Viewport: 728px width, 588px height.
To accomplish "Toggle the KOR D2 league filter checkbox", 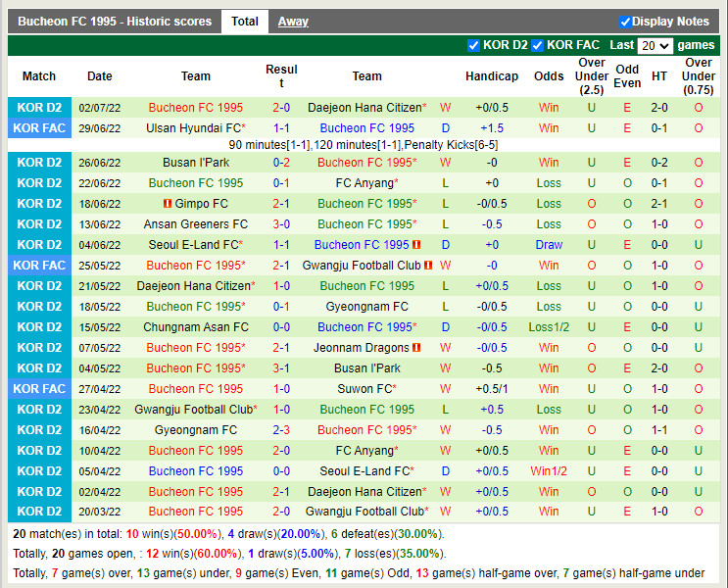I will [474, 45].
